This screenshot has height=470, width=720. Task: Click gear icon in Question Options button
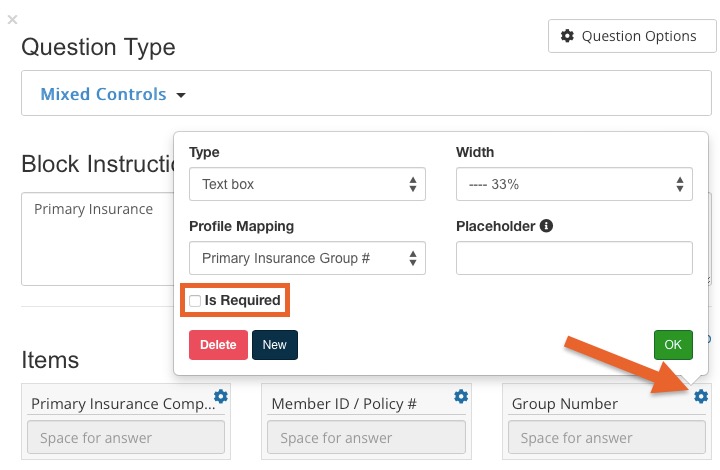point(568,36)
